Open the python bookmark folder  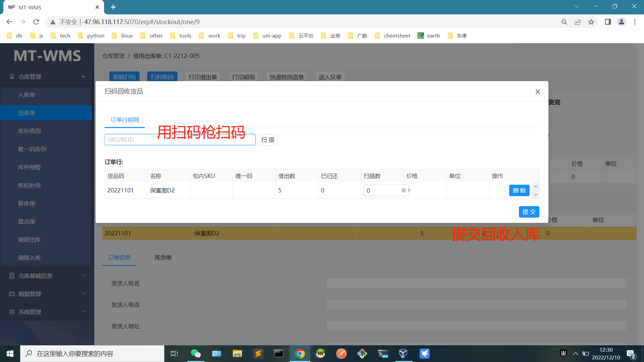tap(91, 36)
